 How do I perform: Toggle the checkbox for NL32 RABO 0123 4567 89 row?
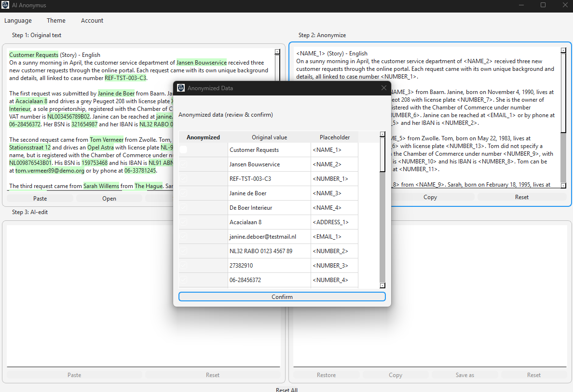(x=183, y=251)
